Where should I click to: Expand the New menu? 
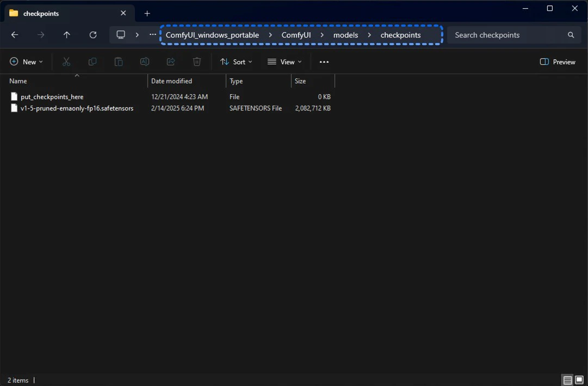pos(26,62)
